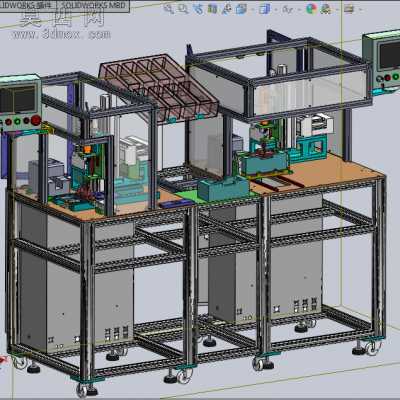Expand the View Settings dropdown arrow

360,9
